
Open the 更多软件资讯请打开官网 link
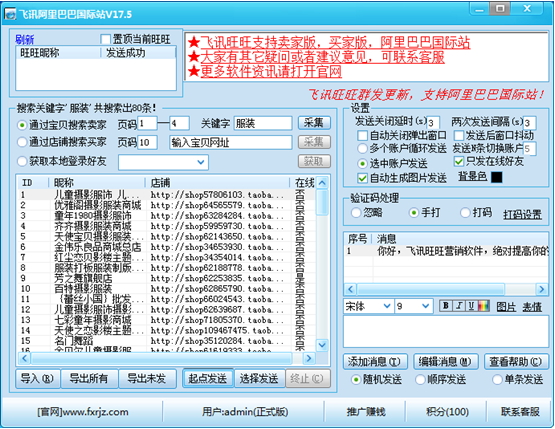pos(271,72)
